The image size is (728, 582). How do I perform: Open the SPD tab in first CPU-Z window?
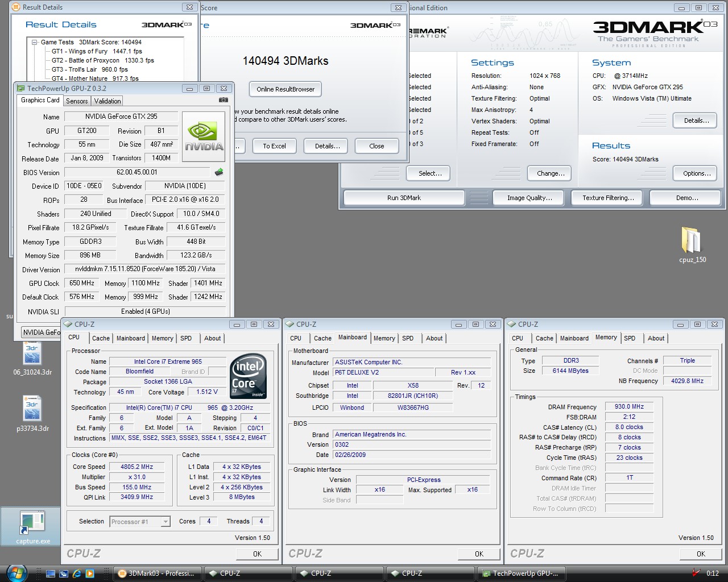click(x=186, y=338)
